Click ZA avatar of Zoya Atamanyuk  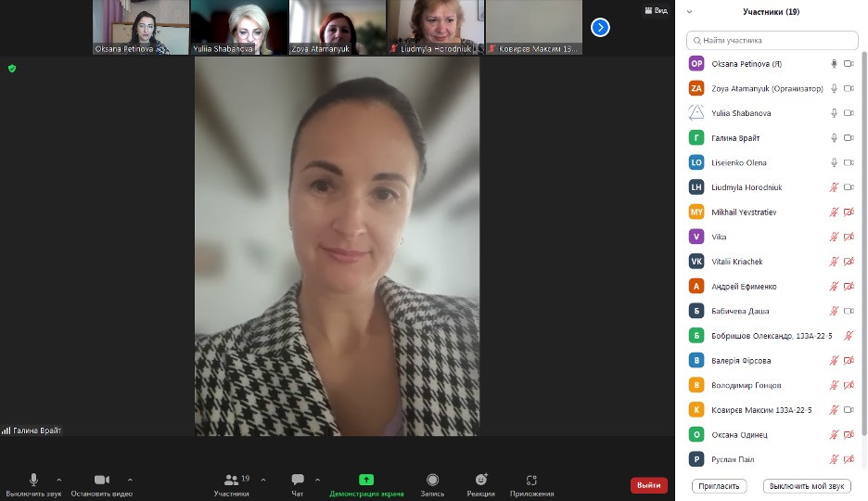(x=696, y=88)
